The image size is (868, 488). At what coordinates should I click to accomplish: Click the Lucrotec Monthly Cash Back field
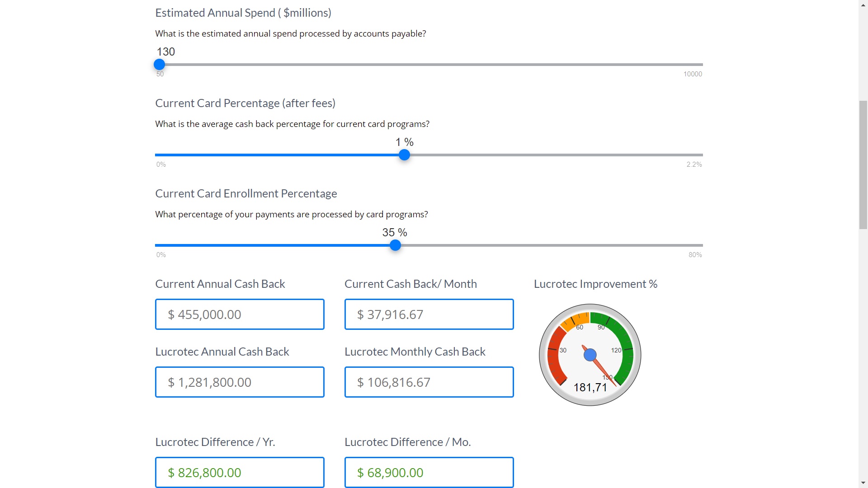(x=429, y=382)
